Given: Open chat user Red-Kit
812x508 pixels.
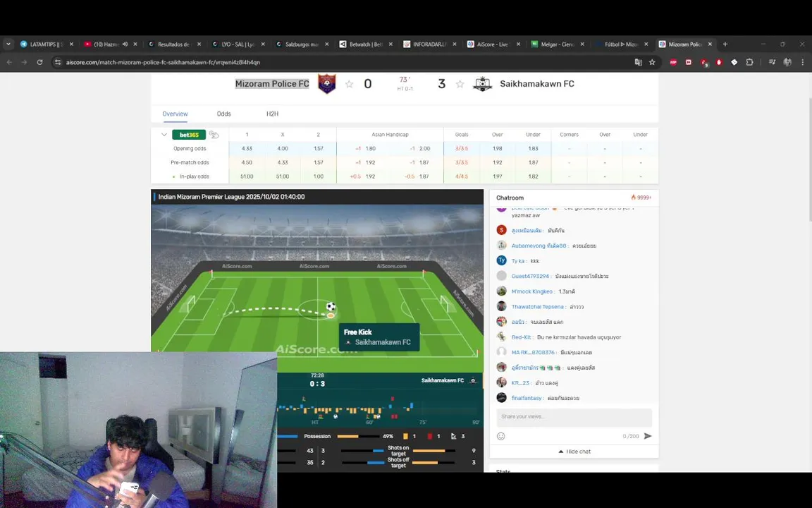Looking at the screenshot, I should tap(521, 337).
